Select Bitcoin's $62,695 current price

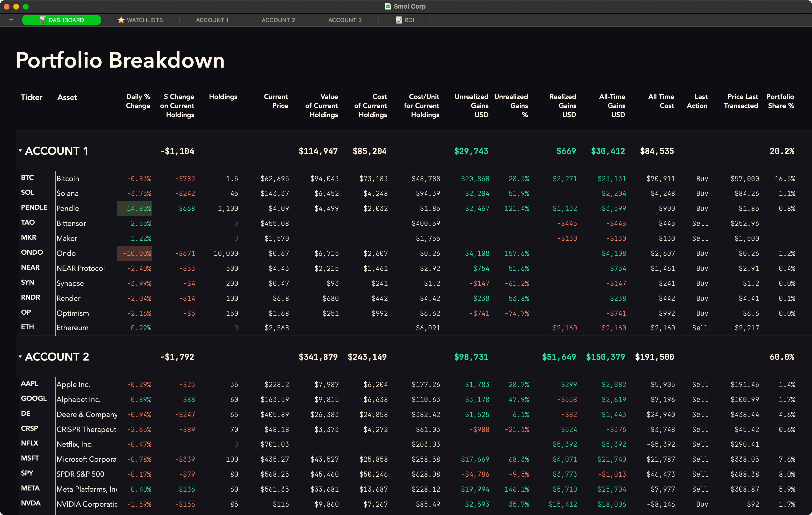tap(274, 178)
